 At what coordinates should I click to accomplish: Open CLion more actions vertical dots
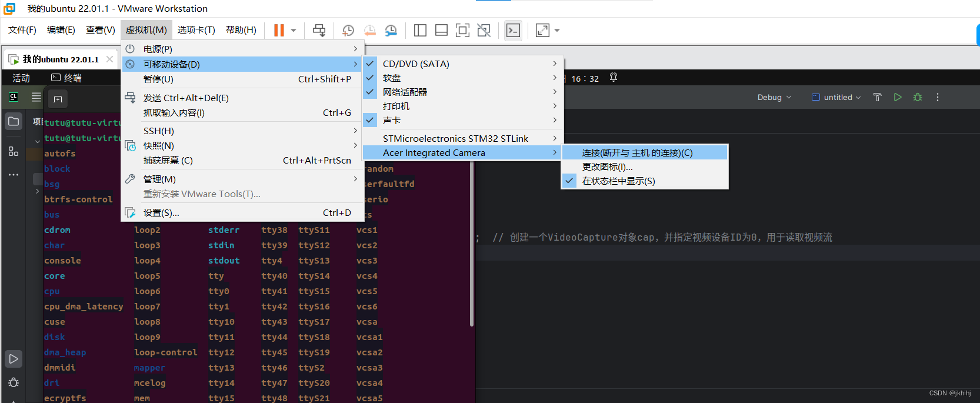click(938, 97)
